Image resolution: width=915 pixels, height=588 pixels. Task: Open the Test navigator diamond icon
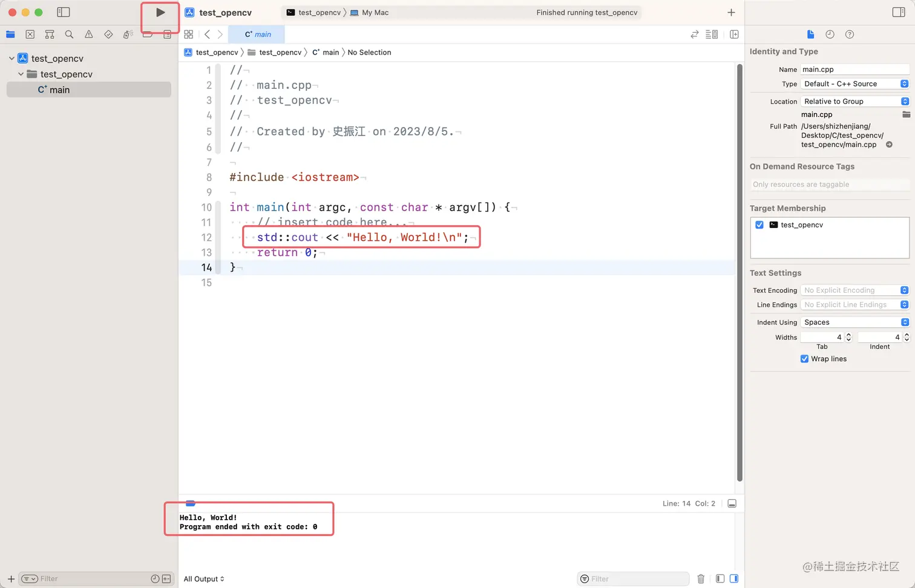click(108, 34)
